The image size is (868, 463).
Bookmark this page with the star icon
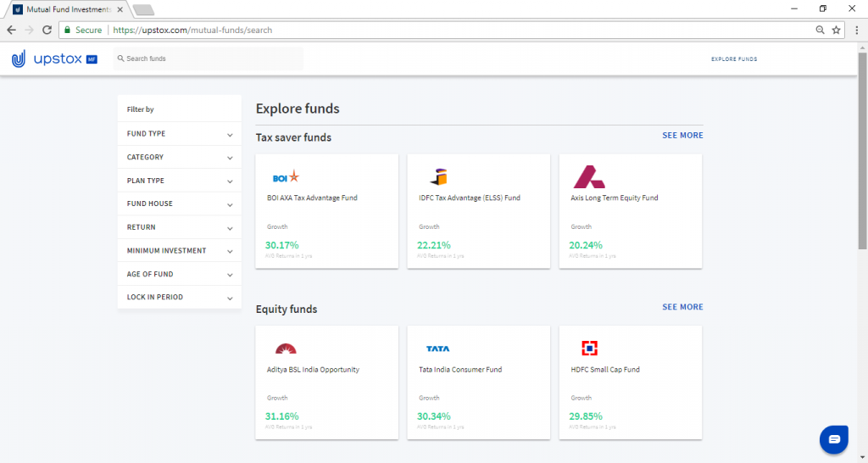836,30
